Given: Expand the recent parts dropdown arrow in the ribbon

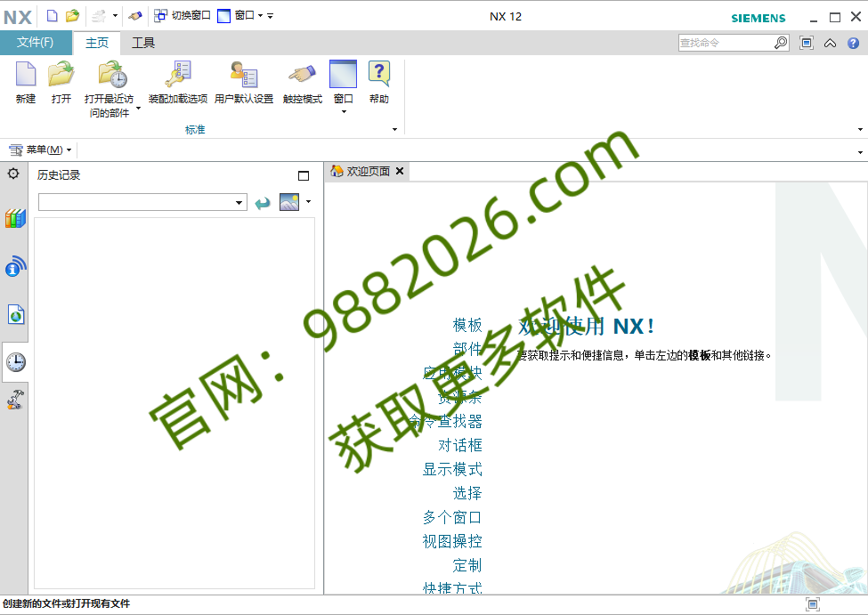Looking at the screenshot, I should tap(138, 108).
